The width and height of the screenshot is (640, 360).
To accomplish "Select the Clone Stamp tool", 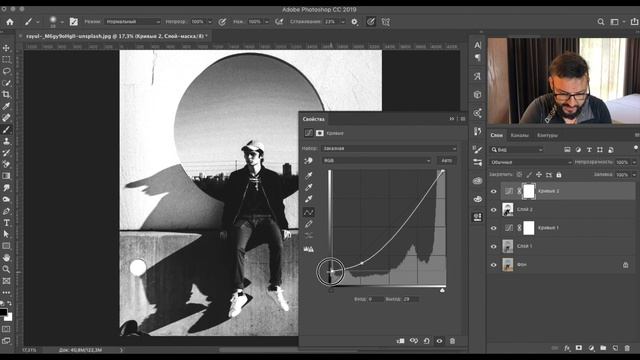I will (6, 141).
